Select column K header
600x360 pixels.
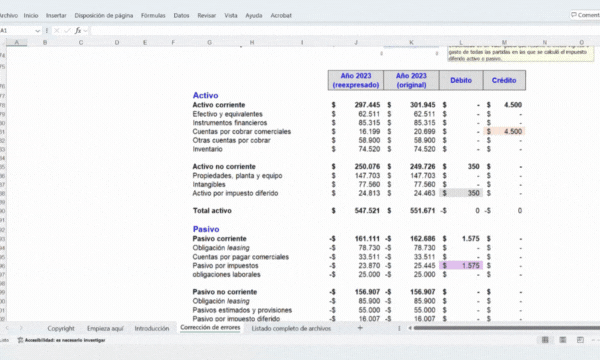click(411, 42)
